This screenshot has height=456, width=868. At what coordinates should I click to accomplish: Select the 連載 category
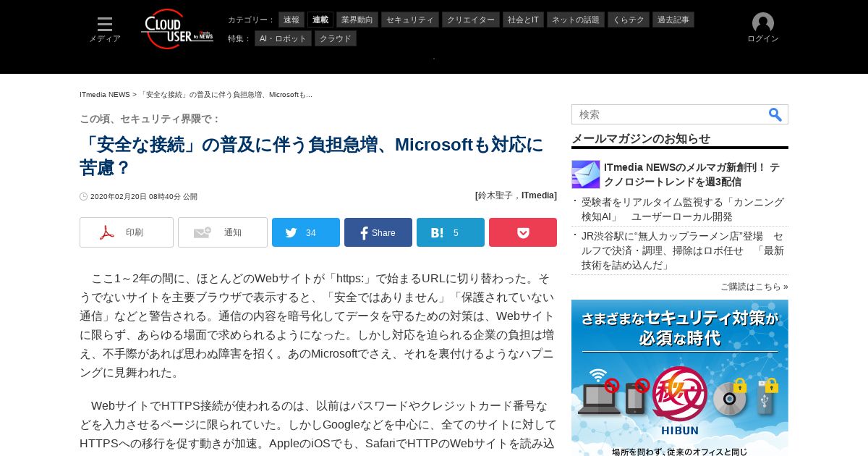(320, 20)
